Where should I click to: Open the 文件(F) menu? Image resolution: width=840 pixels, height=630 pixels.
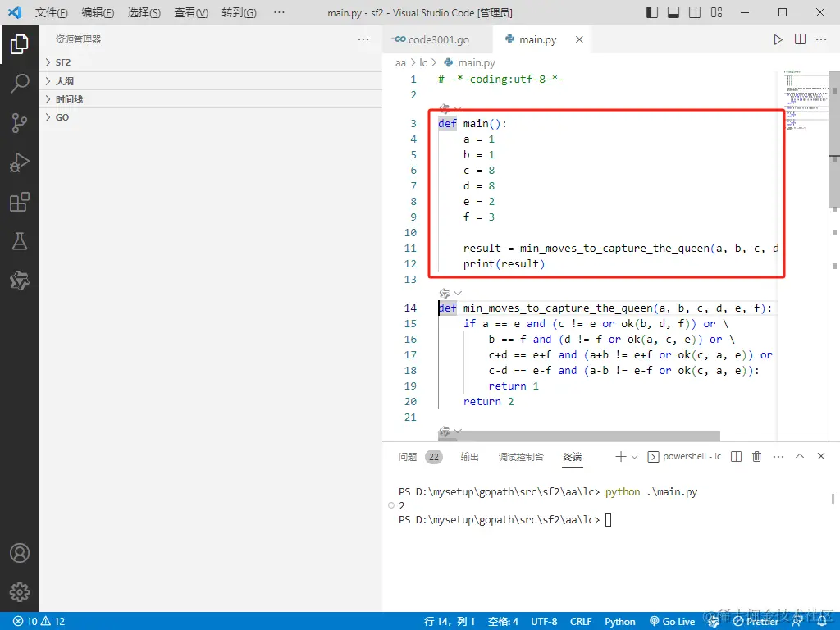[x=52, y=12]
